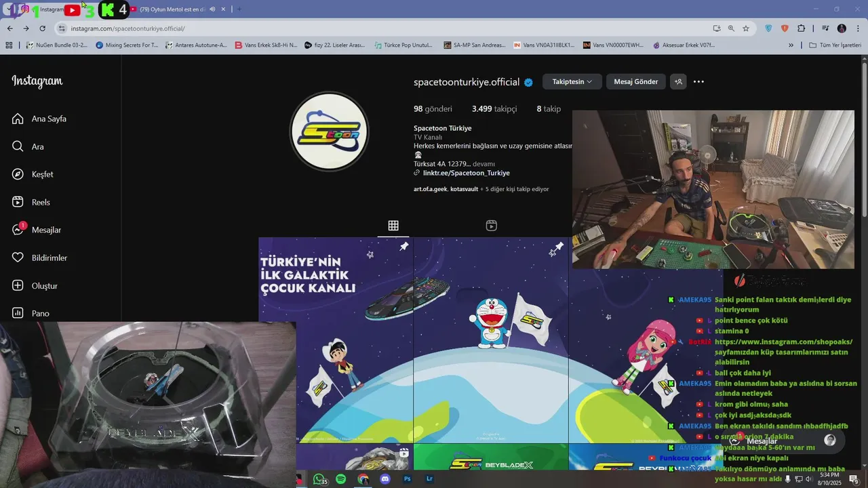
Task: Open the zoom magnifier in address bar
Action: (731, 28)
